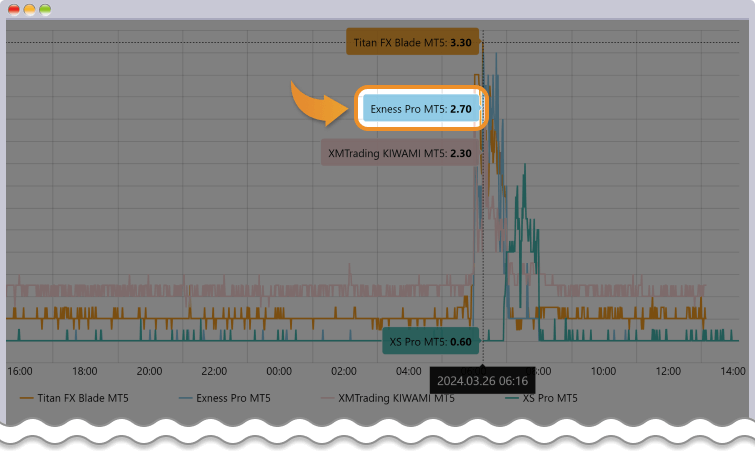Click the 22:00 axis label
The height and width of the screenshot is (455, 755).
click(214, 371)
